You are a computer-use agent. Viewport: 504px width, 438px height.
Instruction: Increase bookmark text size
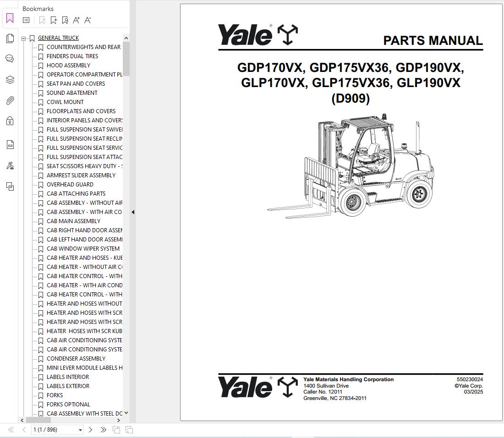76,20
